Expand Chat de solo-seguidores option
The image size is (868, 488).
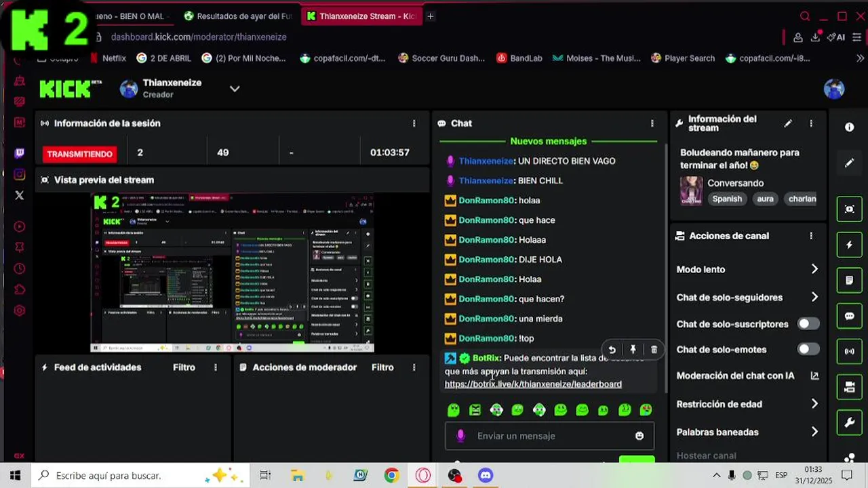pos(814,297)
